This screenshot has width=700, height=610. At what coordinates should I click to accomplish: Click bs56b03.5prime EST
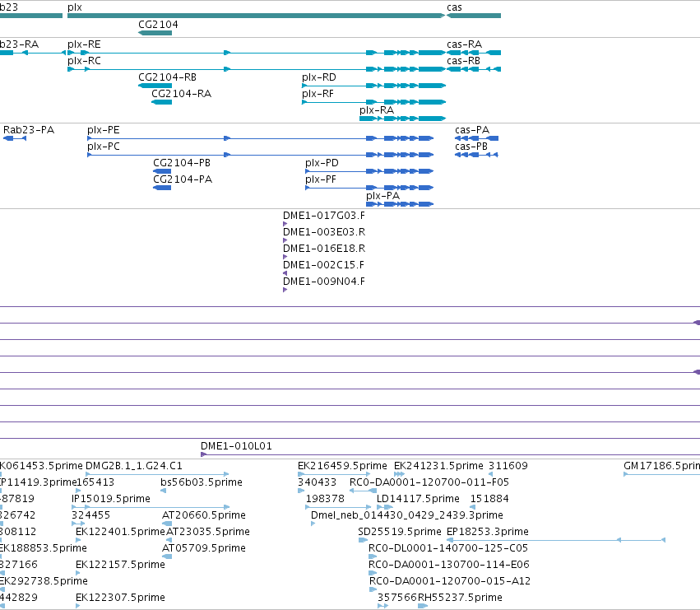tap(164, 491)
